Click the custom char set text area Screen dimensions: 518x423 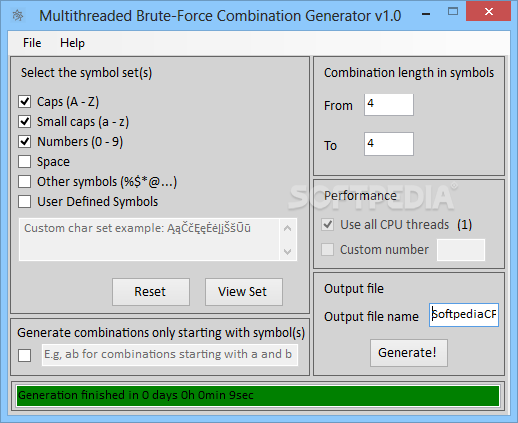pyautogui.click(x=149, y=239)
